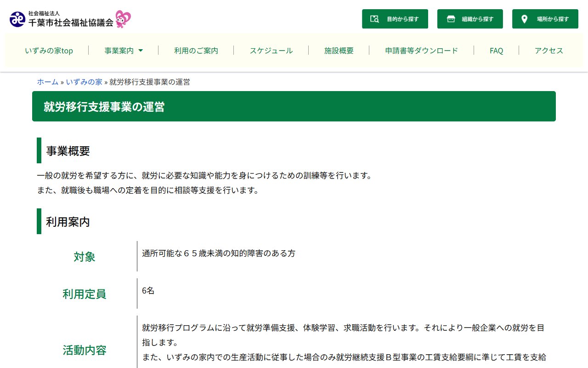The image size is (588, 368).
Task: Open the 場所から探す button
Action: pyautogui.click(x=545, y=19)
